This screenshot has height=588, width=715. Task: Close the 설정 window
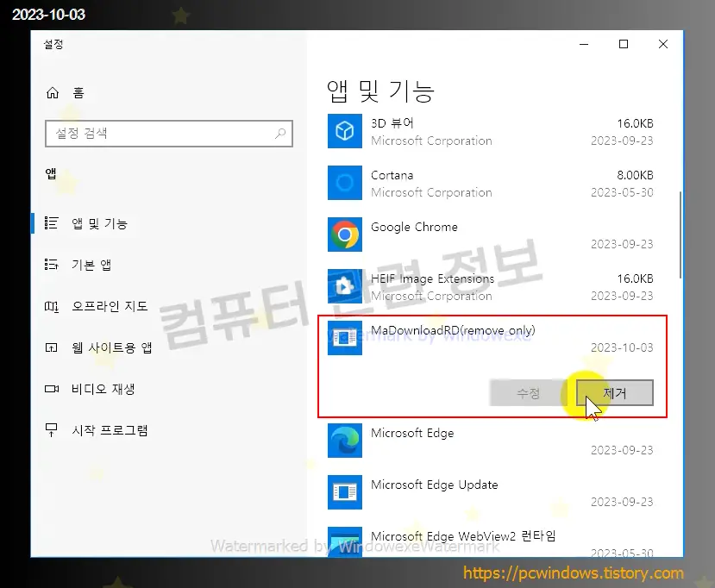click(x=663, y=44)
